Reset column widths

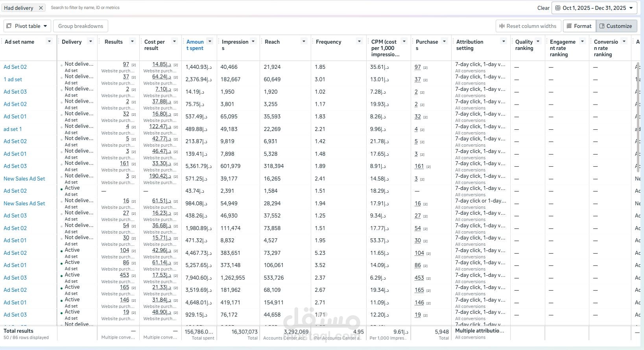[x=528, y=26]
